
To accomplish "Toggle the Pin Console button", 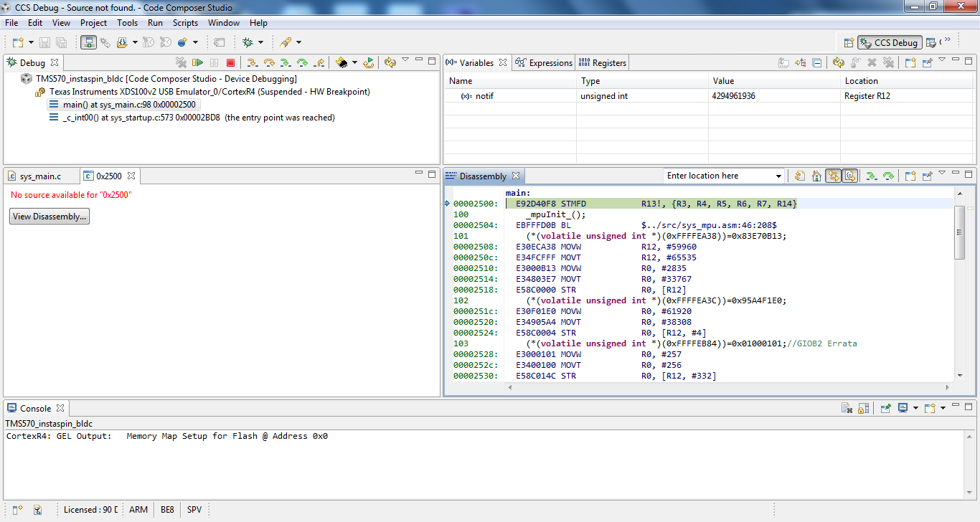I will (885, 408).
